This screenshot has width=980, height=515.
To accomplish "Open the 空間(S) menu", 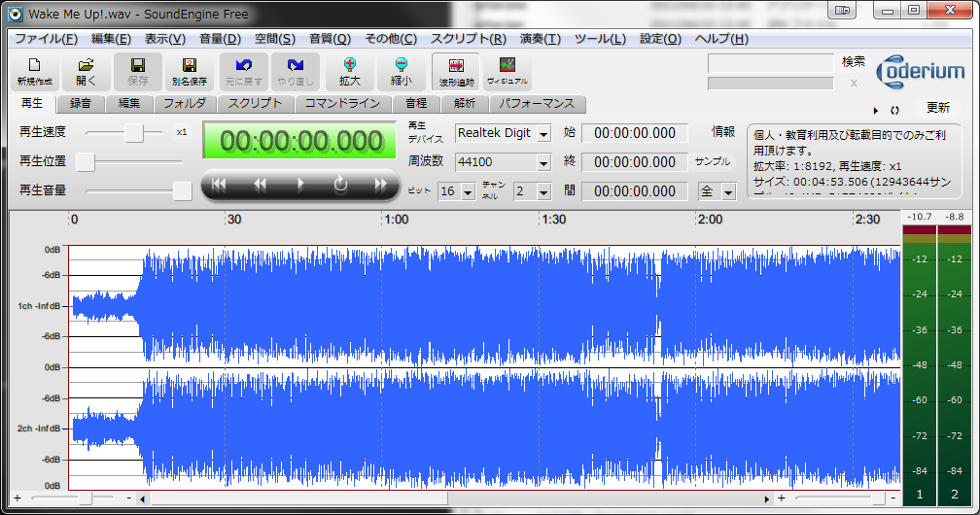I will tap(275, 39).
